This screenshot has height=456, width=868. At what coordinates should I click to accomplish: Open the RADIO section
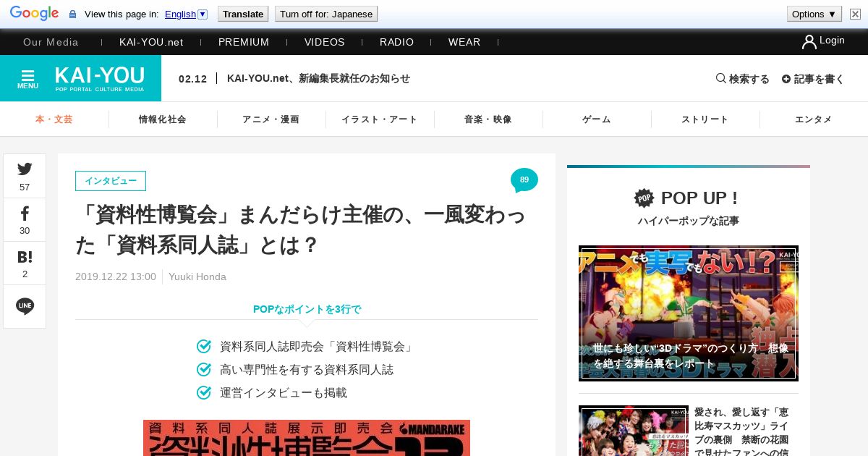pyautogui.click(x=397, y=42)
